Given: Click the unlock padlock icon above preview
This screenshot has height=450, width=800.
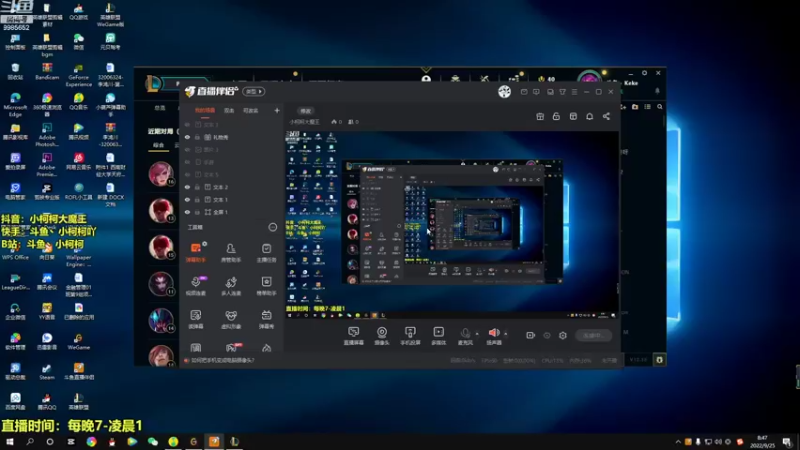Looking at the screenshot, I should pos(556,116).
